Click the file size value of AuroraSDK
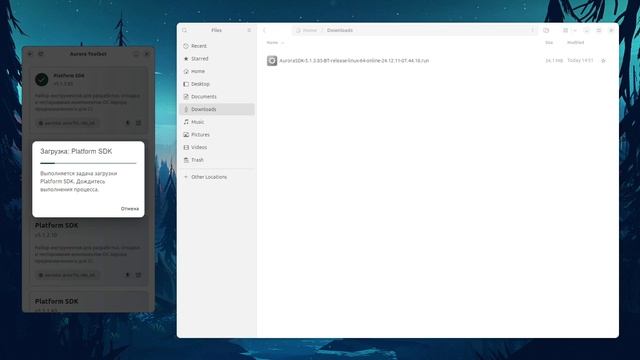Image resolution: width=640 pixels, height=360 pixels. point(554,60)
